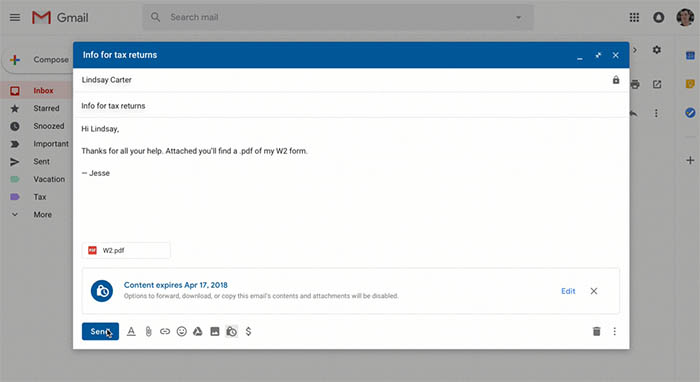Open the Tax label

click(39, 197)
